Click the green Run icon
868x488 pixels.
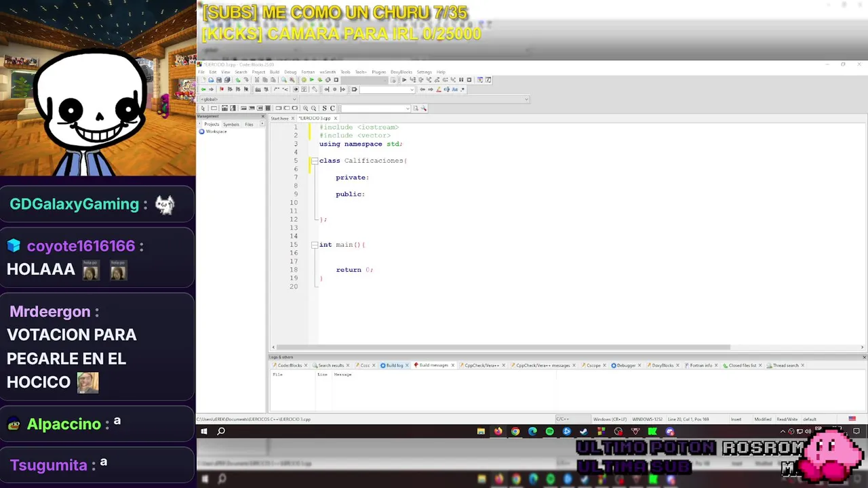(x=312, y=80)
